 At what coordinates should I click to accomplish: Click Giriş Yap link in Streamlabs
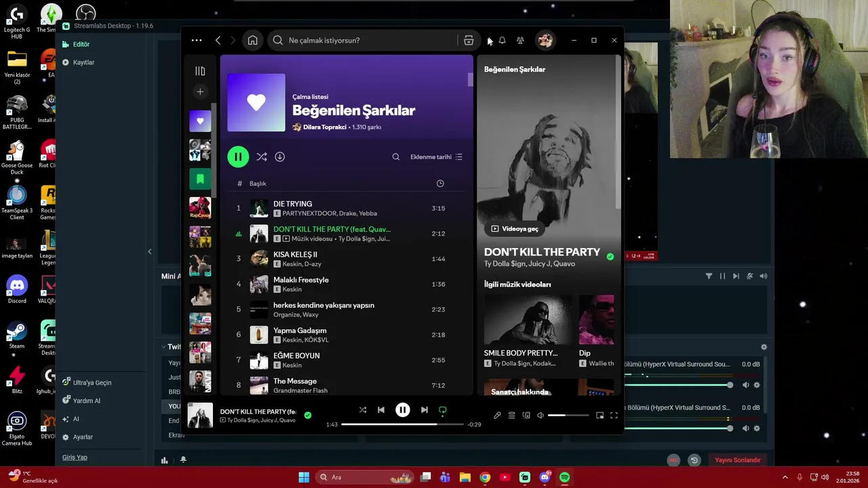[x=75, y=457]
